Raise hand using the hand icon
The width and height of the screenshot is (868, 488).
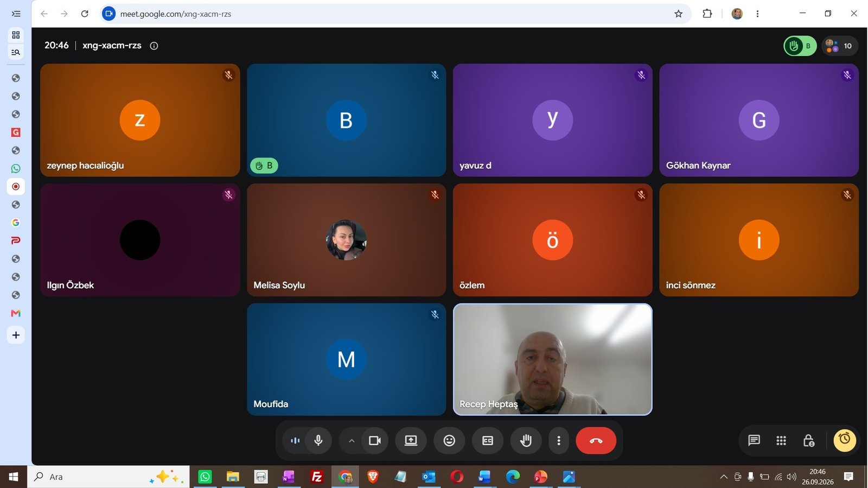pos(526,440)
